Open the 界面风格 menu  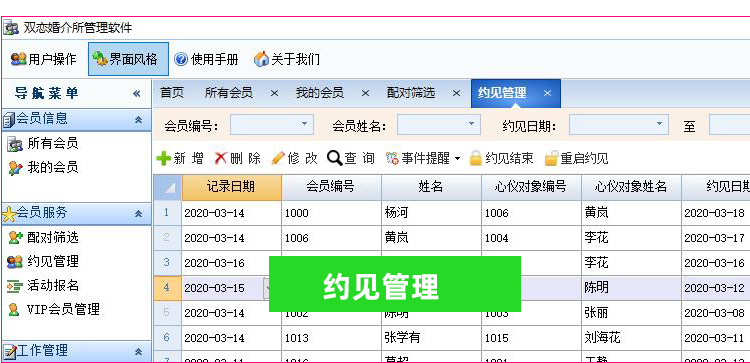pos(128,59)
